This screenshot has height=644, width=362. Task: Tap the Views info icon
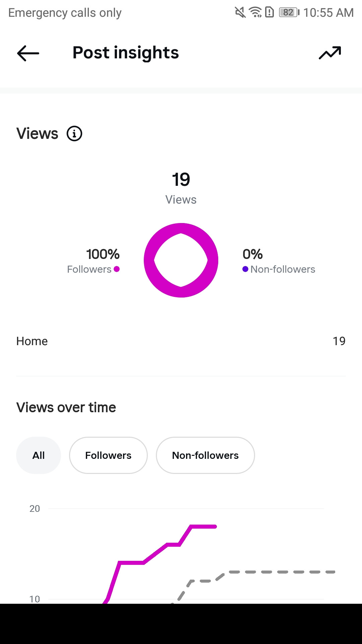click(74, 133)
